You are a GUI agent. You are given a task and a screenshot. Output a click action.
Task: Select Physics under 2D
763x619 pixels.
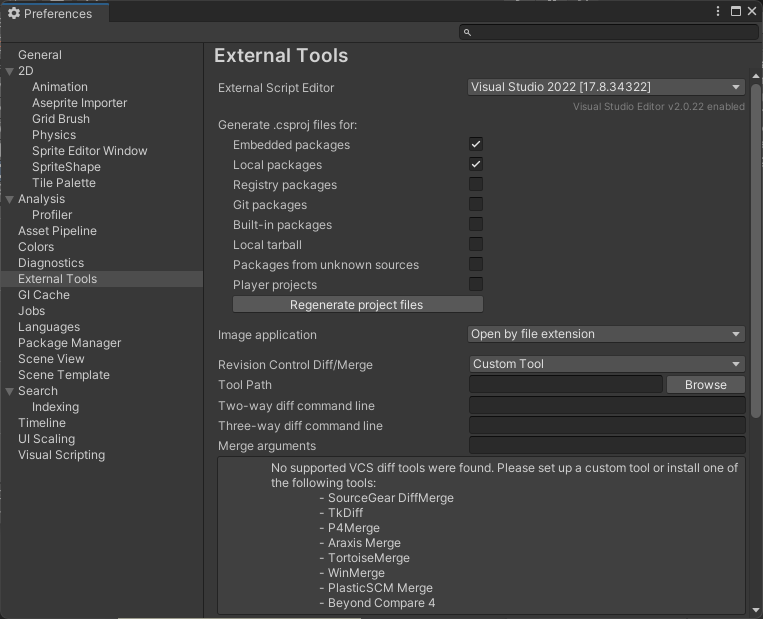coord(54,135)
